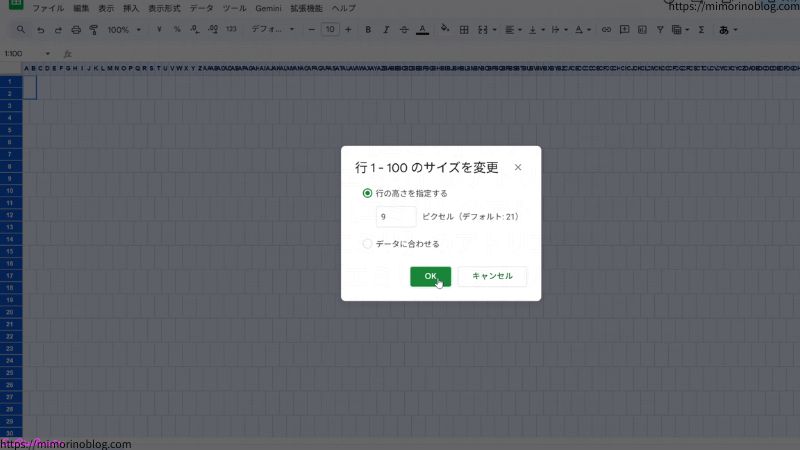
Task: Click the undo arrow icon
Action: click(x=40, y=30)
